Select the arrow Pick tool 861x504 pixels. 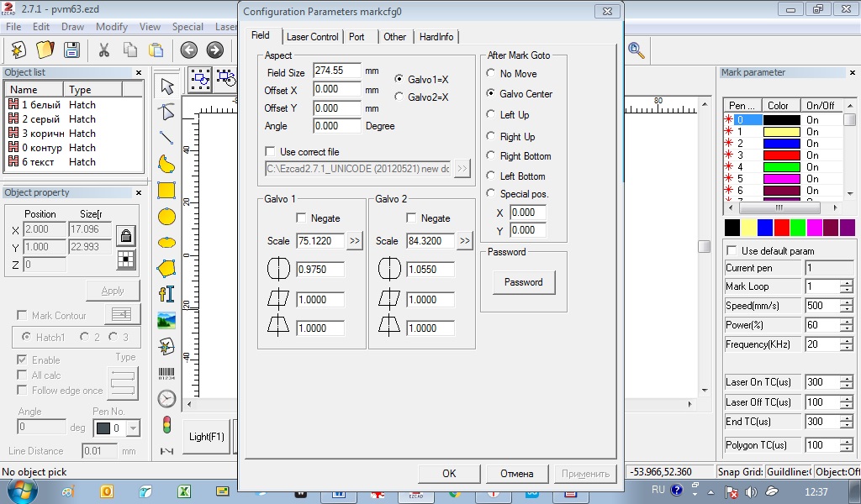click(x=166, y=86)
